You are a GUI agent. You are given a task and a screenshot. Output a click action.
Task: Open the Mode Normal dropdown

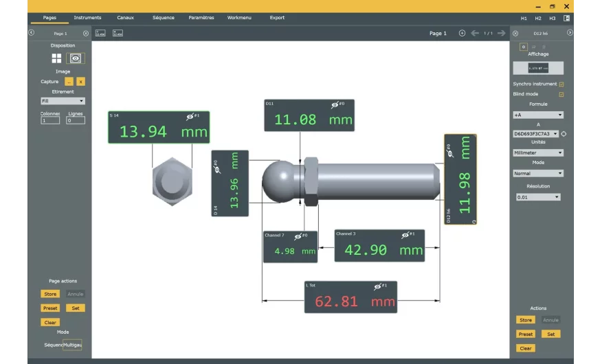click(538, 173)
